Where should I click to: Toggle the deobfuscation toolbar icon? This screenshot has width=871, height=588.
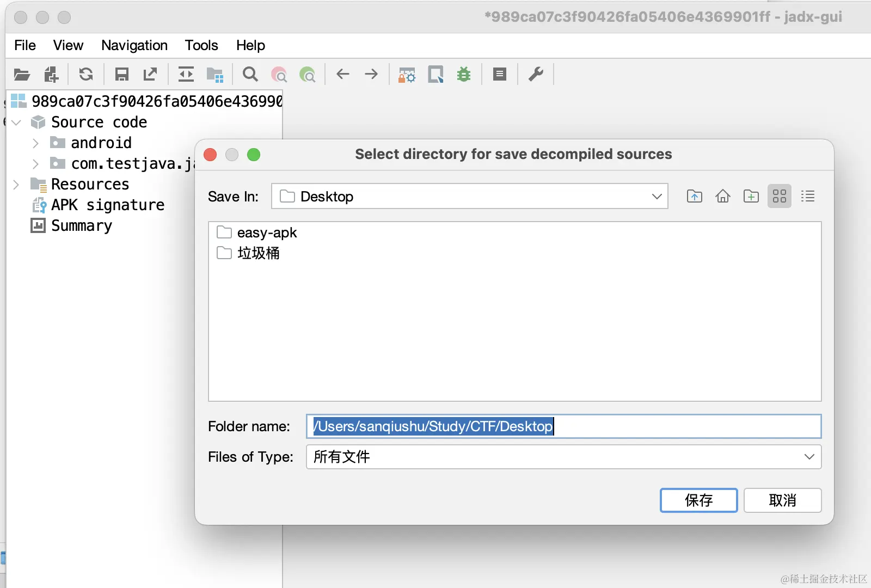click(407, 75)
